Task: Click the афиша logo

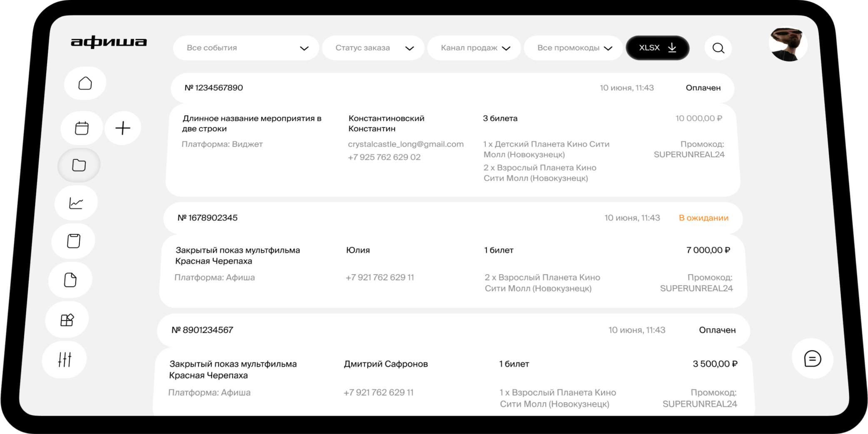Action: (x=109, y=42)
